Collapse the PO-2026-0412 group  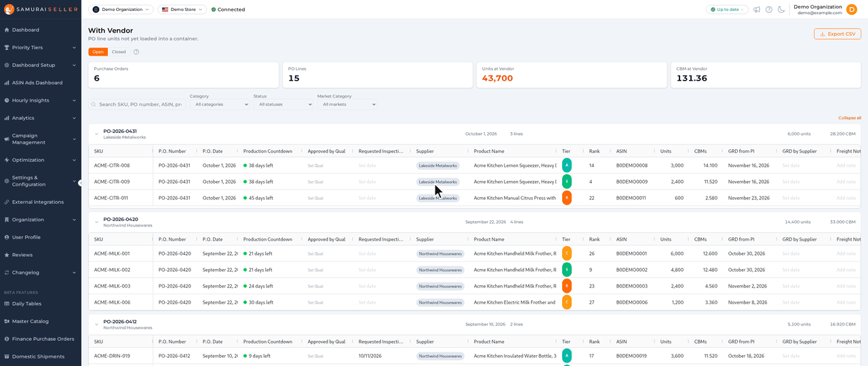pyautogui.click(x=96, y=324)
